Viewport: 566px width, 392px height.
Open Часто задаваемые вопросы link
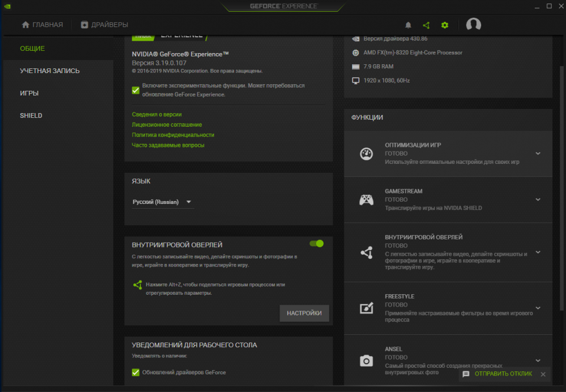pos(168,145)
